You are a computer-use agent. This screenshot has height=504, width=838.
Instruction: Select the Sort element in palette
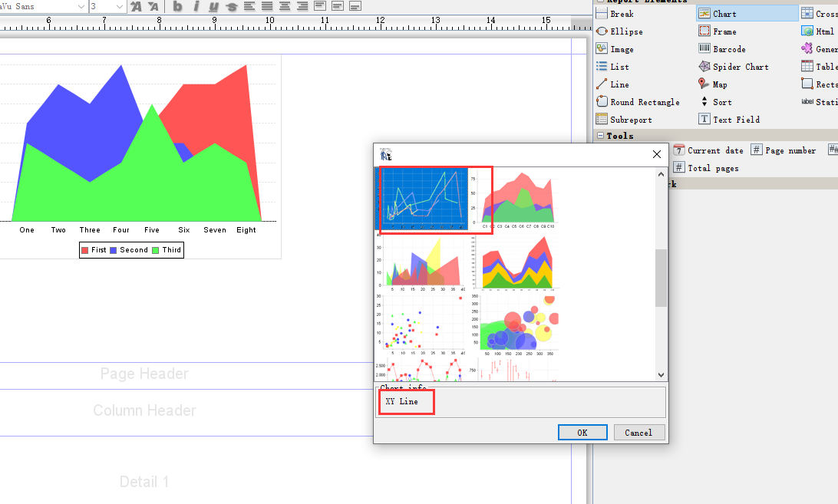[715, 102]
